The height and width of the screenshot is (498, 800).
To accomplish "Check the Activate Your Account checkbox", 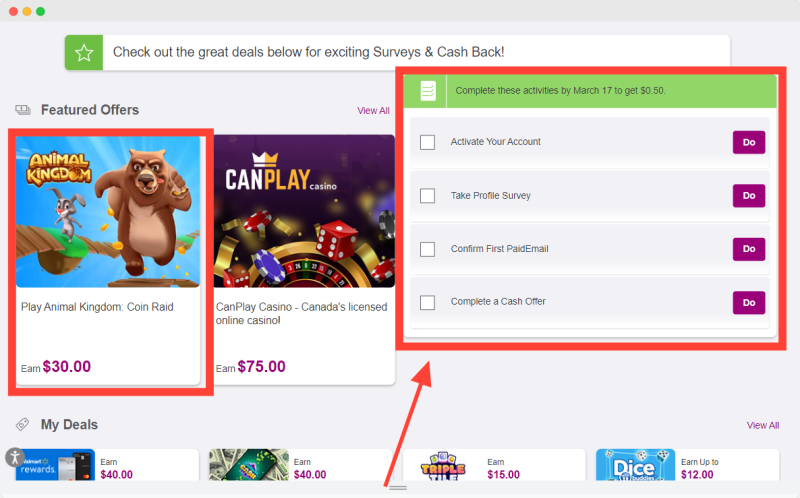I will [x=428, y=142].
